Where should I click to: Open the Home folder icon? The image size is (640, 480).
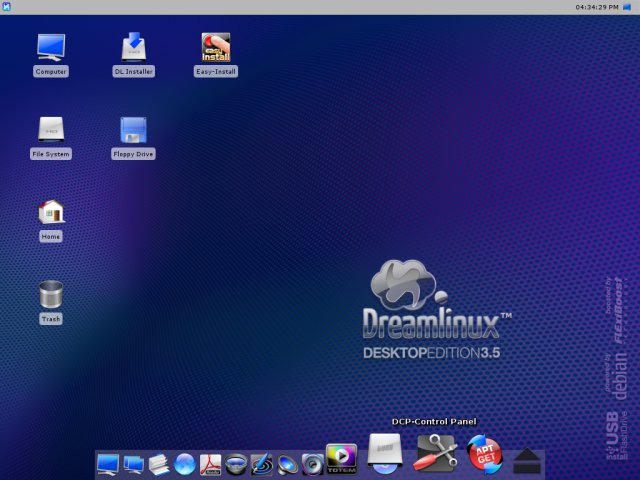51,211
